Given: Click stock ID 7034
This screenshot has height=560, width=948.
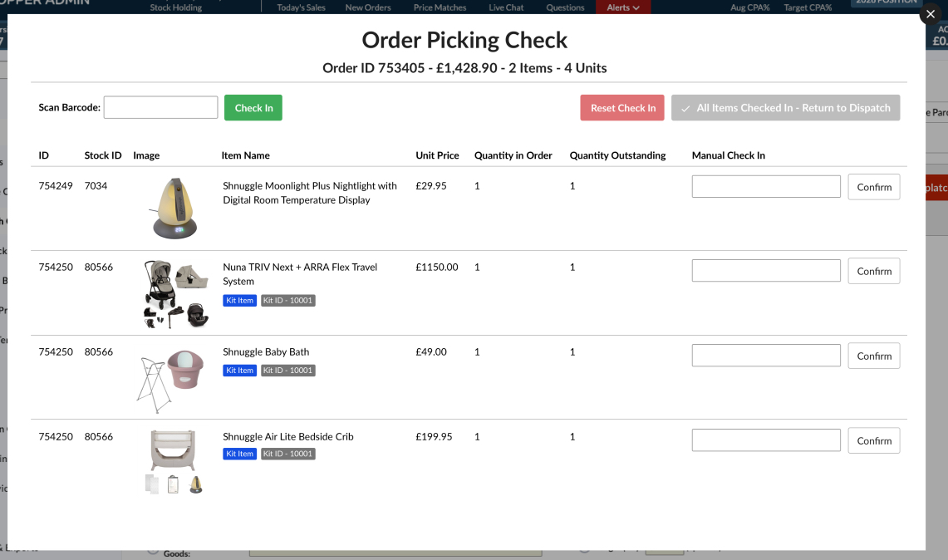Looking at the screenshot, I should tap(96, 185).
